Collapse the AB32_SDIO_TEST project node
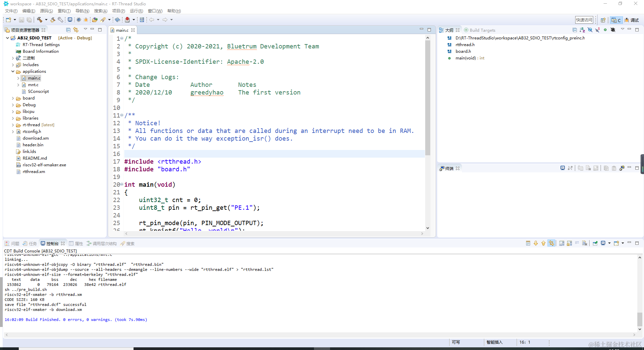 [x=7, y=38]
